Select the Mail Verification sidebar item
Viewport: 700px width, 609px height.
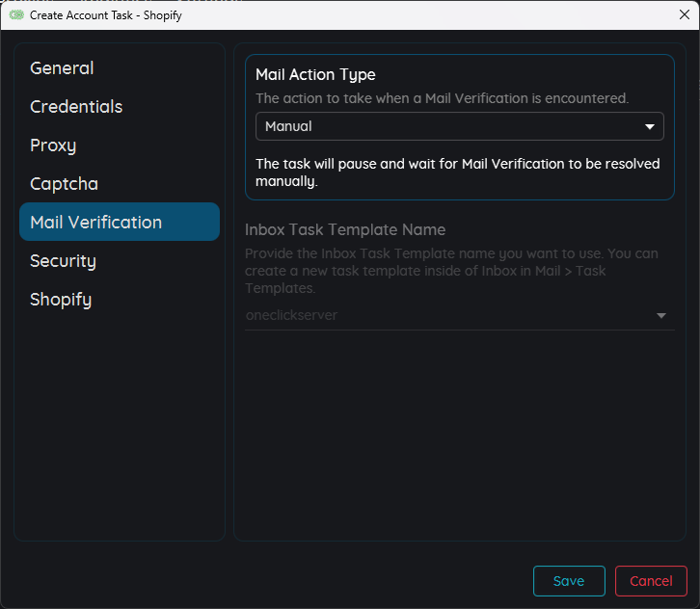pyautogui.click(x=96, y=223)
